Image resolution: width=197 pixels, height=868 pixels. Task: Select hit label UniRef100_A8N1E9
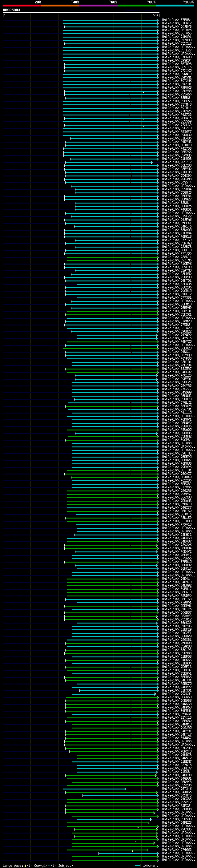pos(177,518)
